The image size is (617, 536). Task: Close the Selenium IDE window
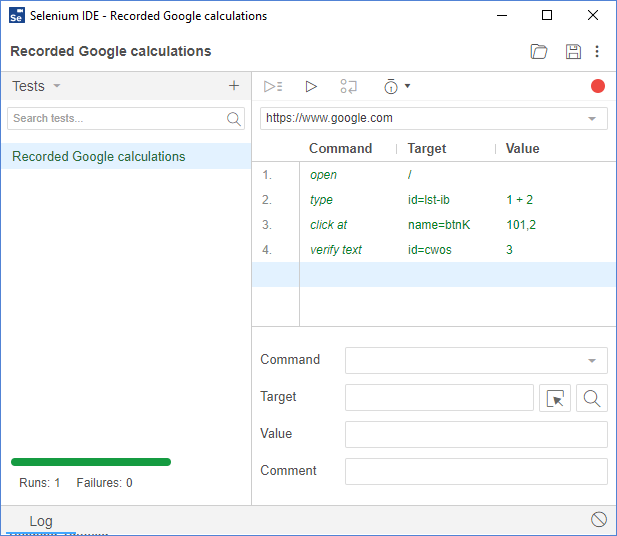593,15
